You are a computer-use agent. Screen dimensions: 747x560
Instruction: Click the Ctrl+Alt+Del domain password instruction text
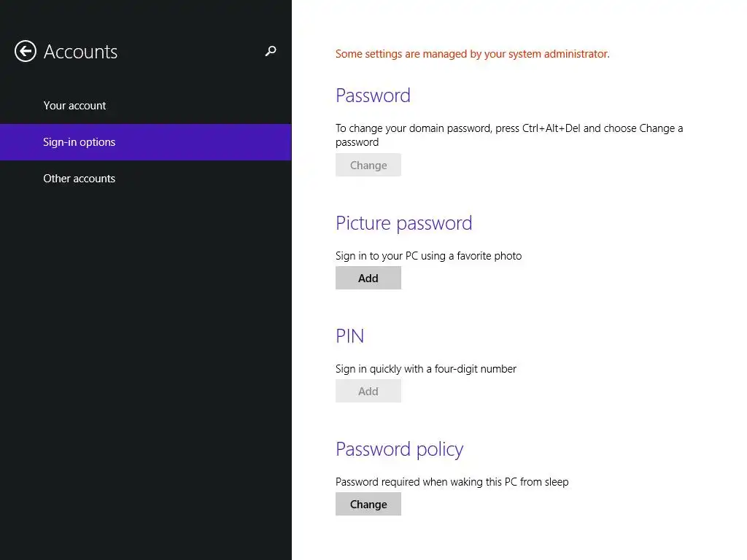(x=509, y=128)
